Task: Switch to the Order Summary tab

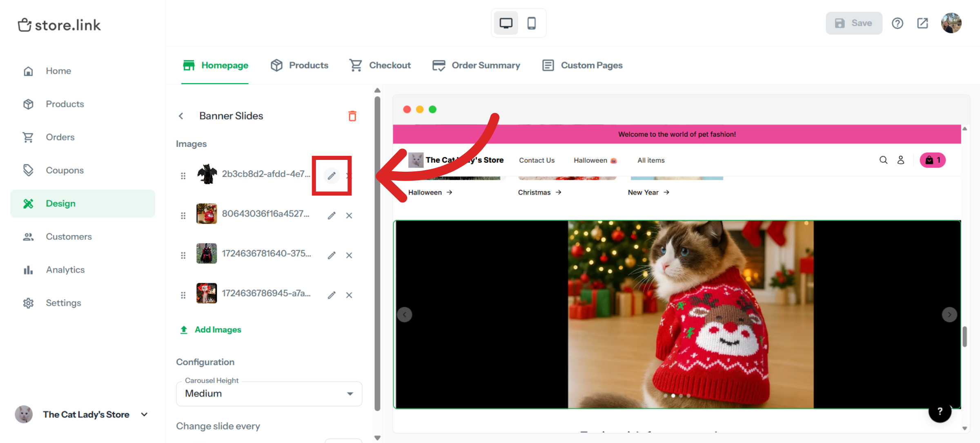Action: (476, 65)
